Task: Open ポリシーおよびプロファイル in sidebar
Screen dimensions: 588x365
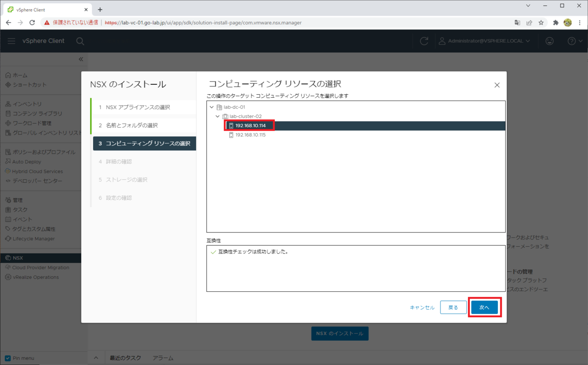Action: click(x=44, y=152)
